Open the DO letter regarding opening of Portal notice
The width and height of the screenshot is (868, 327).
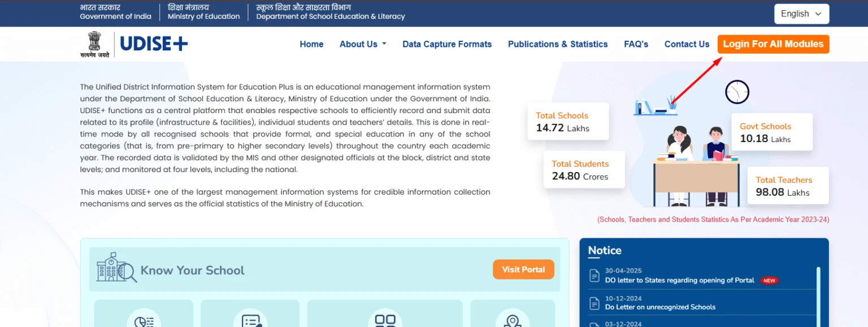point(679,280)
